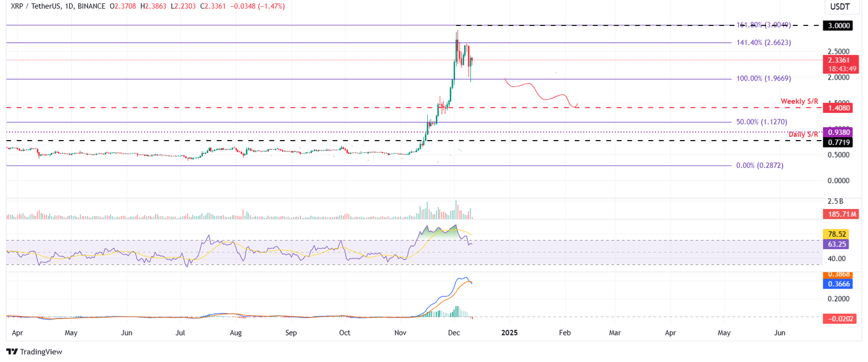Click the USDT currency button
Image resolution: width=868 pixels, height=362 pixels.
[x=840, y=7]
